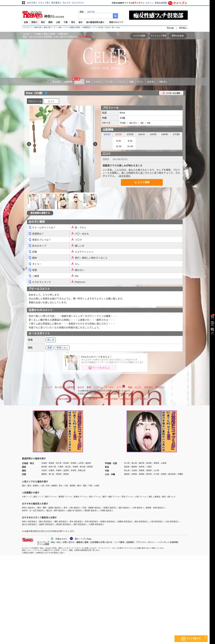The height and width of the screenshot is (644, 215).
Task: Click the orange 口コミ投稿 button
Action: (142, 182)
